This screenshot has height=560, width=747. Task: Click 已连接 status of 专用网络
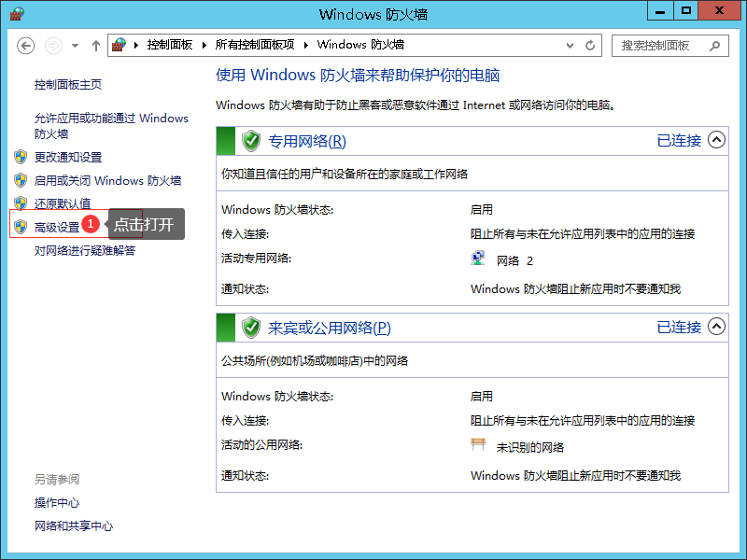pos(679,141)
